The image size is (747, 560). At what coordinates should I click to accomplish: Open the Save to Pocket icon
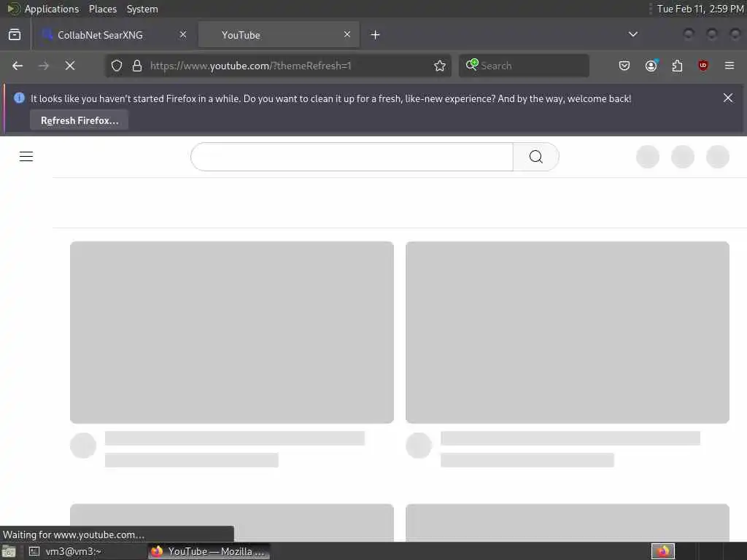coord(624,66)
